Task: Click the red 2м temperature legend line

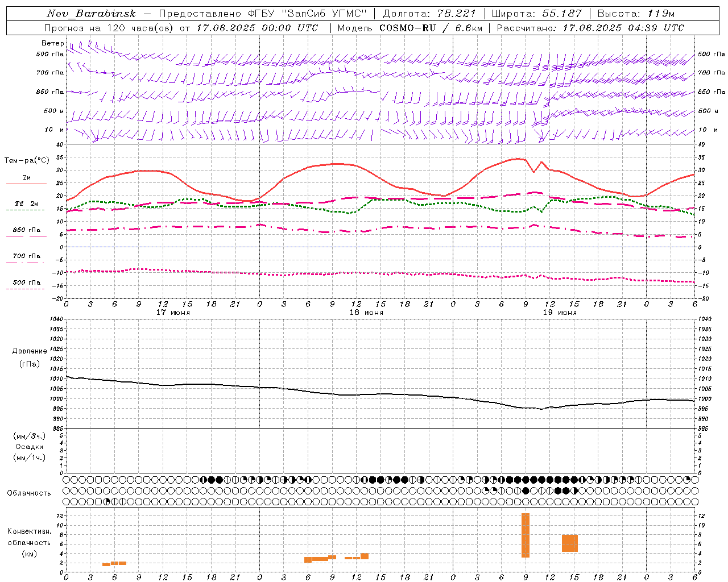Action: click(x=26, y=184)
